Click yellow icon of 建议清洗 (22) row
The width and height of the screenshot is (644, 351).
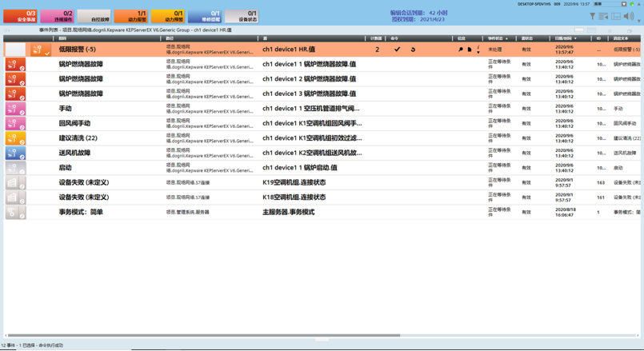coord(15,138)
